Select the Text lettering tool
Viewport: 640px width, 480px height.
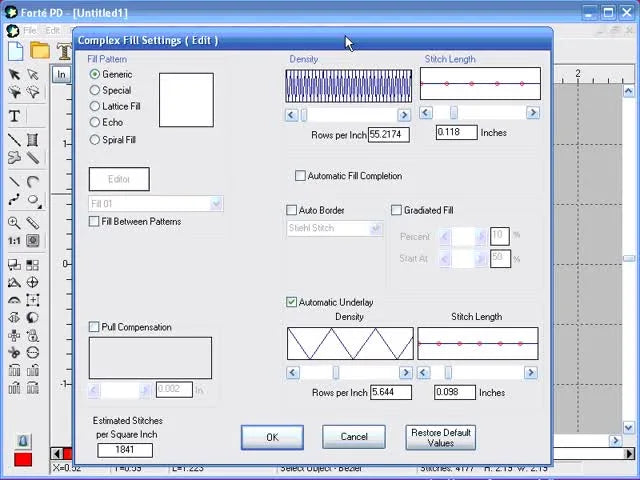coord(14,117)
